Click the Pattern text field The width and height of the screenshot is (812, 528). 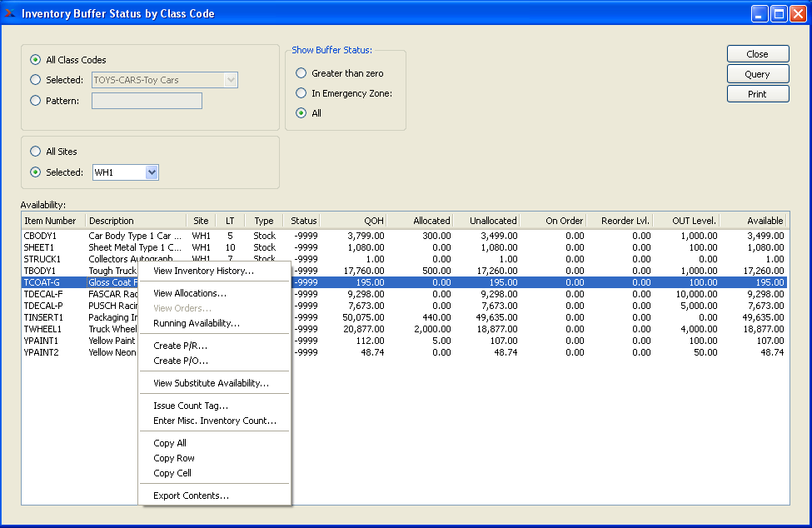tap(147, 101)
